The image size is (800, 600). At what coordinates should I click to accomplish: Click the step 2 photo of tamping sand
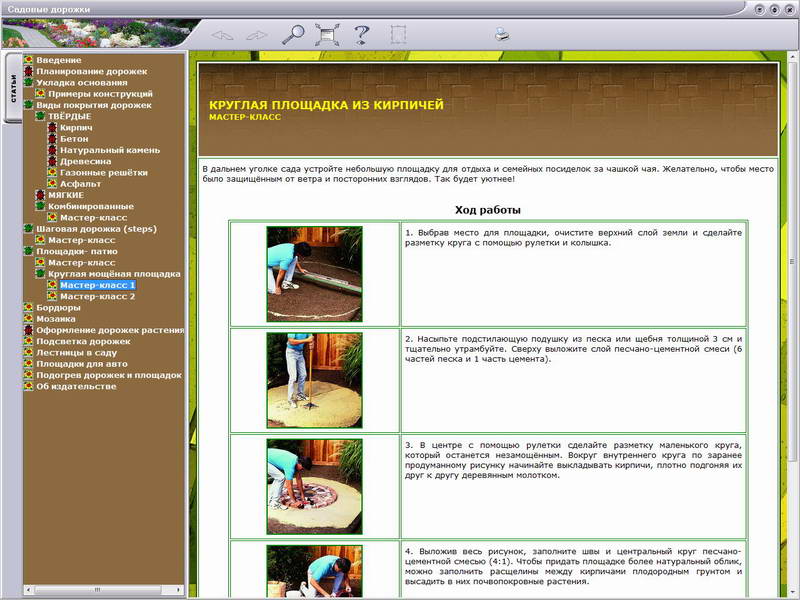(314, 380)
